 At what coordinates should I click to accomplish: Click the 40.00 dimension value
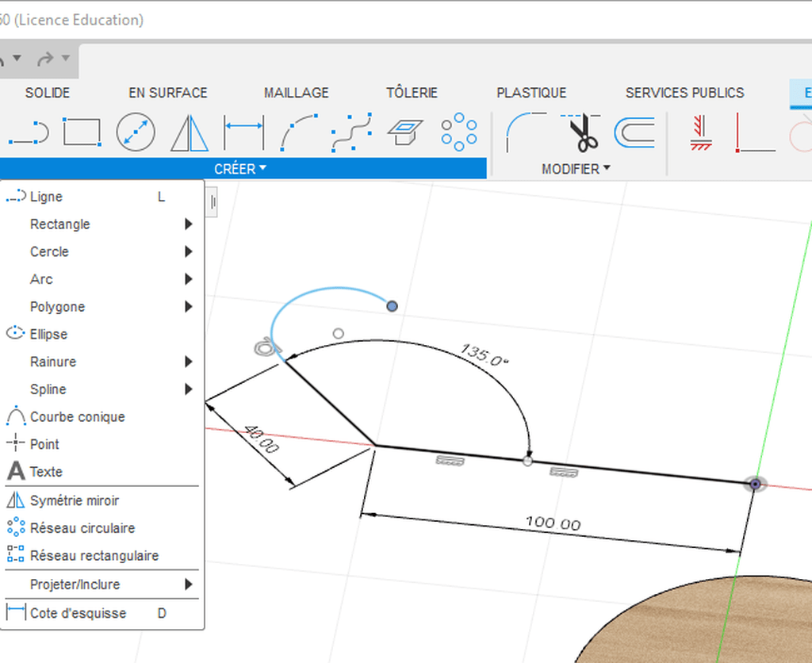[262, 439]
